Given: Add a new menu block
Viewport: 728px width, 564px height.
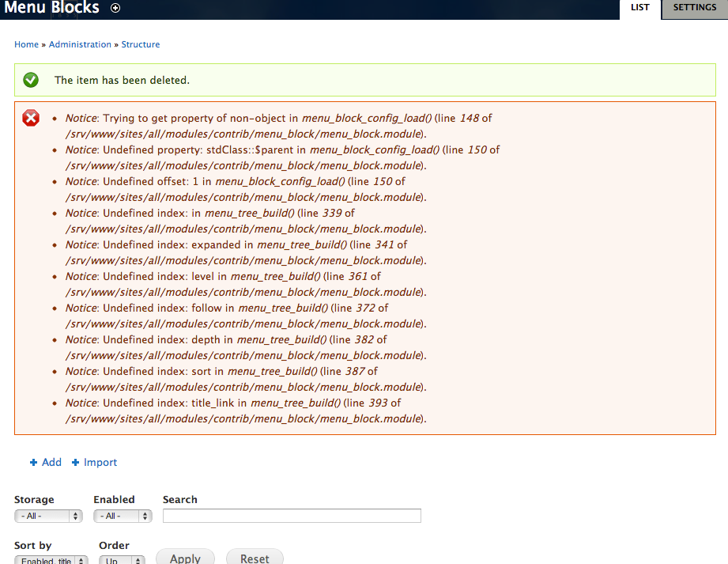Looking at the screenshot, I should [x=49, y=462].
